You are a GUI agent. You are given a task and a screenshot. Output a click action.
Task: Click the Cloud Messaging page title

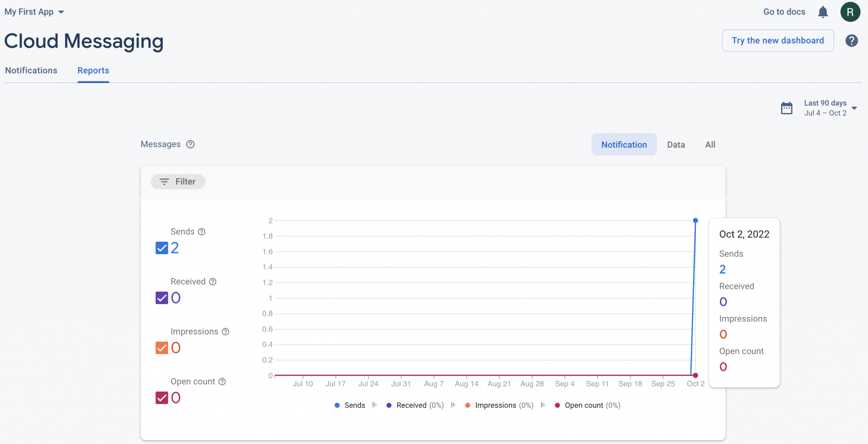pos(84,41)
